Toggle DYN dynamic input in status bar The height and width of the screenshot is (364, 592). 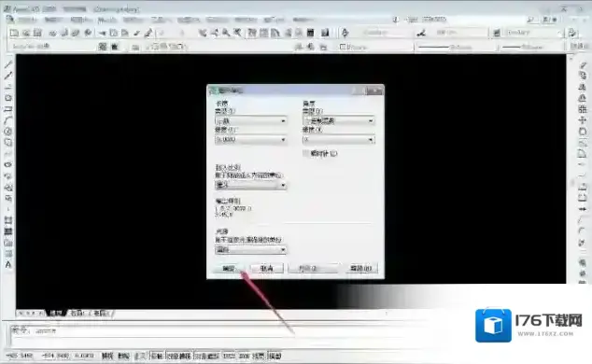(245, 356)
